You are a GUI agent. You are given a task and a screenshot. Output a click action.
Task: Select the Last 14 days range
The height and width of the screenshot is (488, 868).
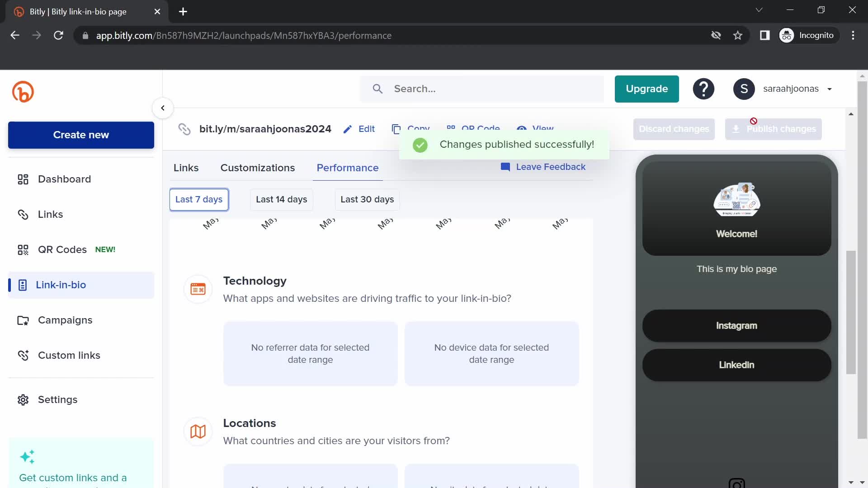281,200
